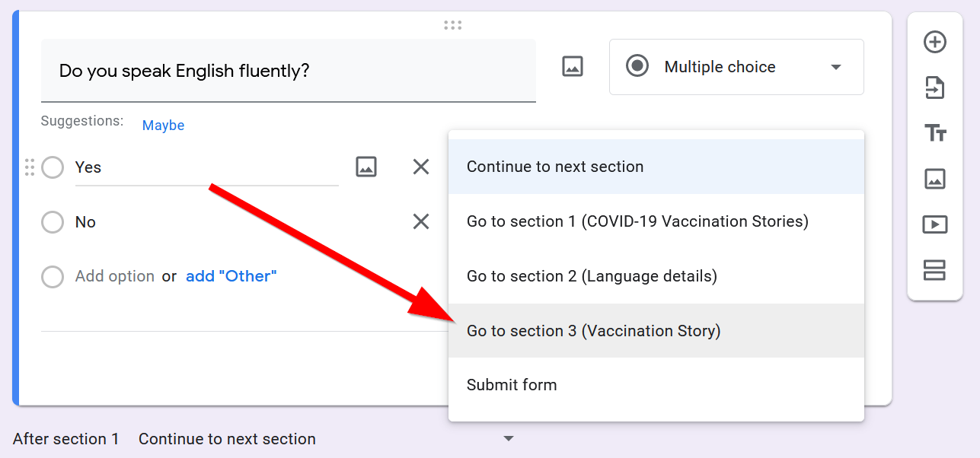Click the Maybe suggestion
The width and height of the screenshot is (980, 458).
click(x=163, y=126)
